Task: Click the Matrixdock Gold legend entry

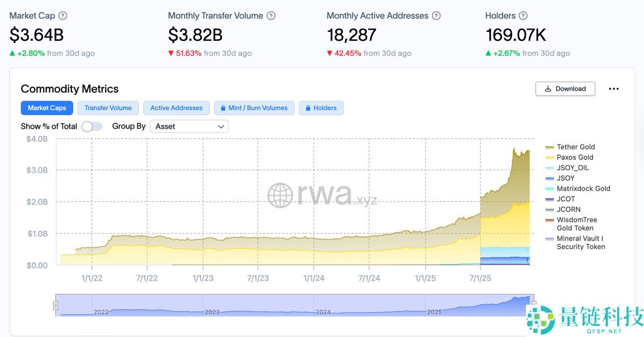Action: pyautogui.click(x=583, y=189)
